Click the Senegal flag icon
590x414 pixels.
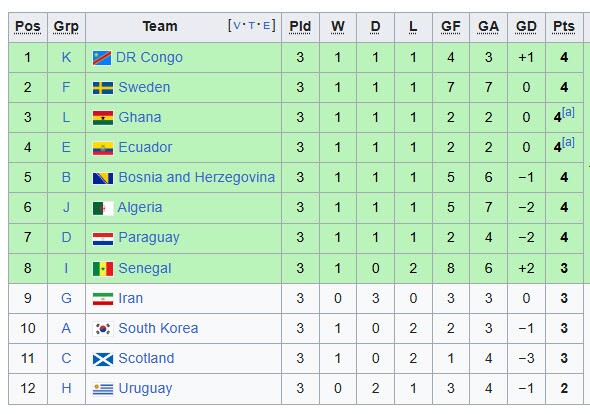[103, 269]
